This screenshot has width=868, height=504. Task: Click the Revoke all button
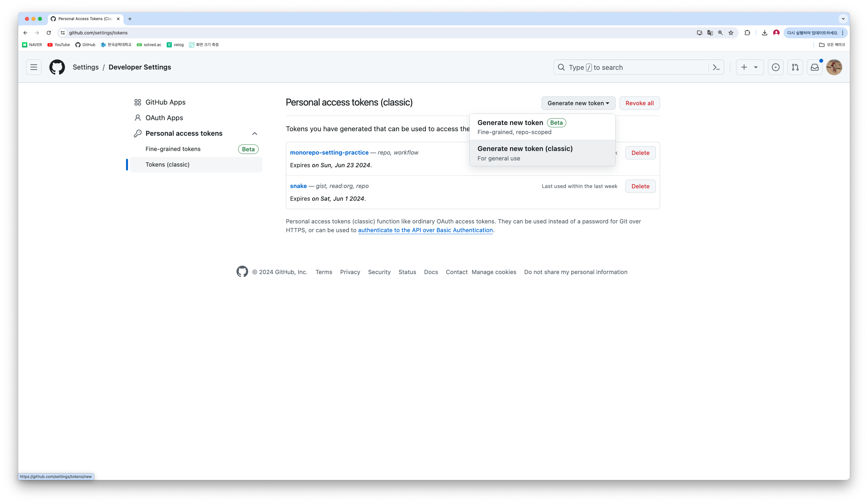tap(639, 103)
